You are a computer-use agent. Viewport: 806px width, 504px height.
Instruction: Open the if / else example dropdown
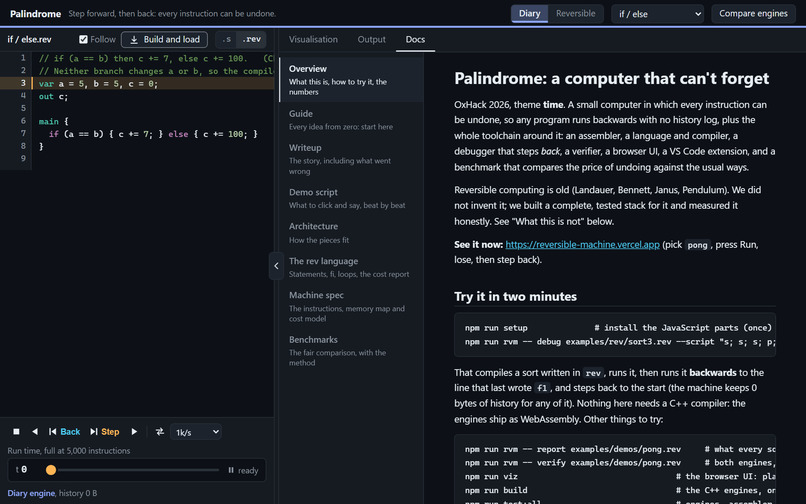click(x=657, y=14)
